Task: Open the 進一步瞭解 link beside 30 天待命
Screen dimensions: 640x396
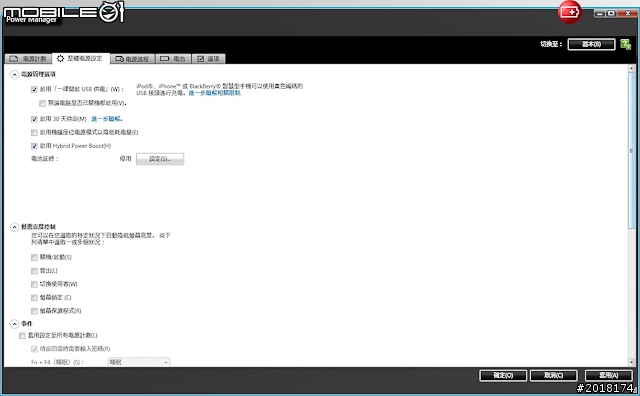Action: (107, 119)
